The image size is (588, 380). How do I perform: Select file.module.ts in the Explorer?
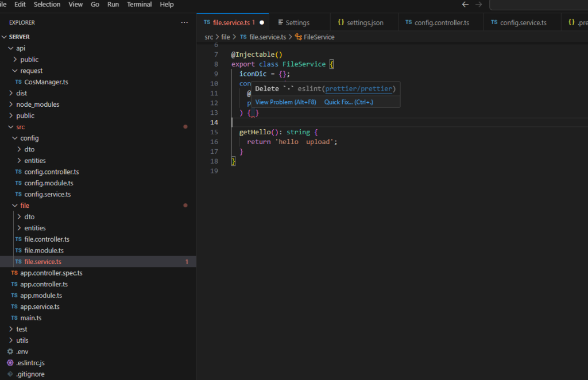(44, 250)
